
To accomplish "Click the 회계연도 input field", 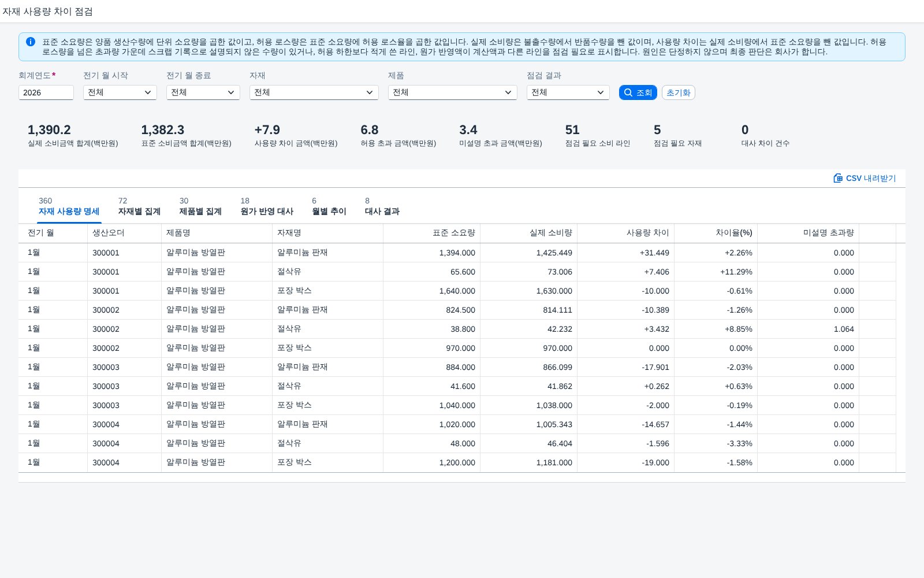I will [x=46, y=92].
